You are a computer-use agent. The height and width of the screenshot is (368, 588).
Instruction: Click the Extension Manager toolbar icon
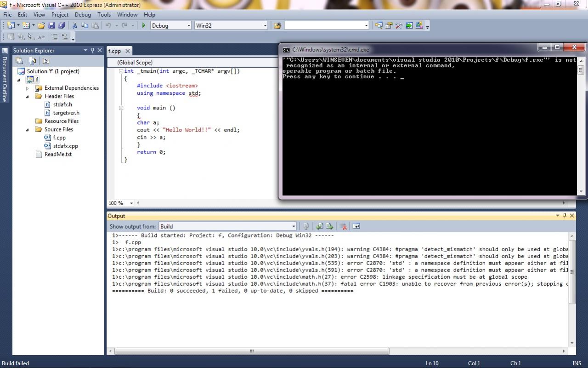[419, 26]
